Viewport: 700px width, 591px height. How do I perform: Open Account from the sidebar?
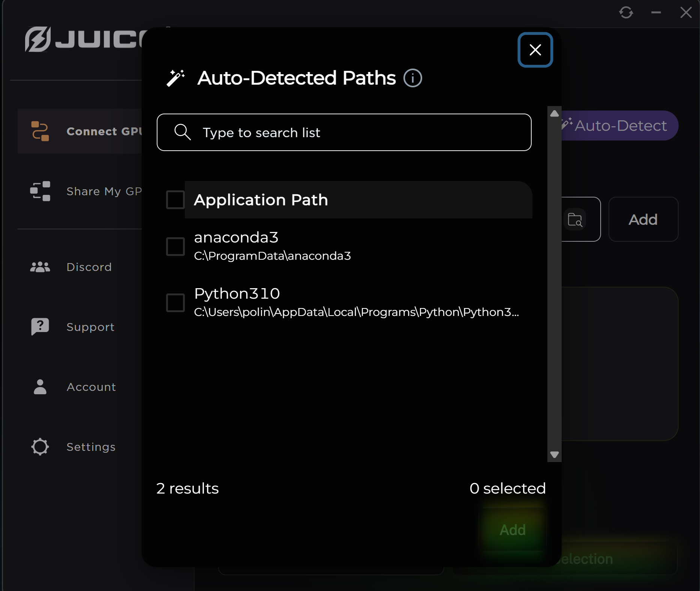point(91,387)
